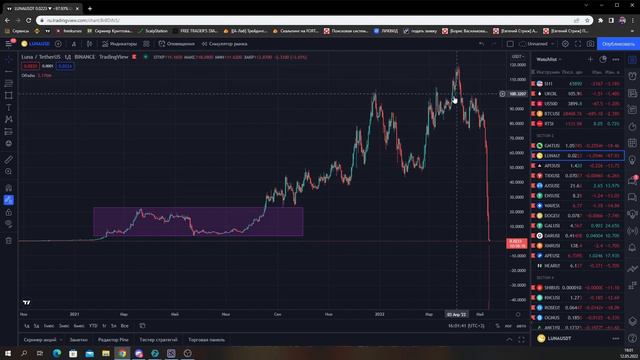Toggle авто auto scale
640x360 pixels.
point(521,326)
